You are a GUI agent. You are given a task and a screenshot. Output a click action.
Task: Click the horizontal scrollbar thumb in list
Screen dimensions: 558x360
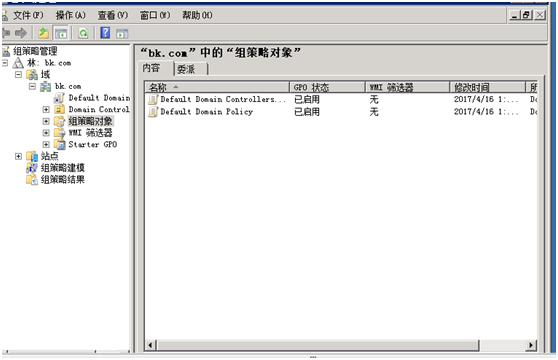(317, 345)
